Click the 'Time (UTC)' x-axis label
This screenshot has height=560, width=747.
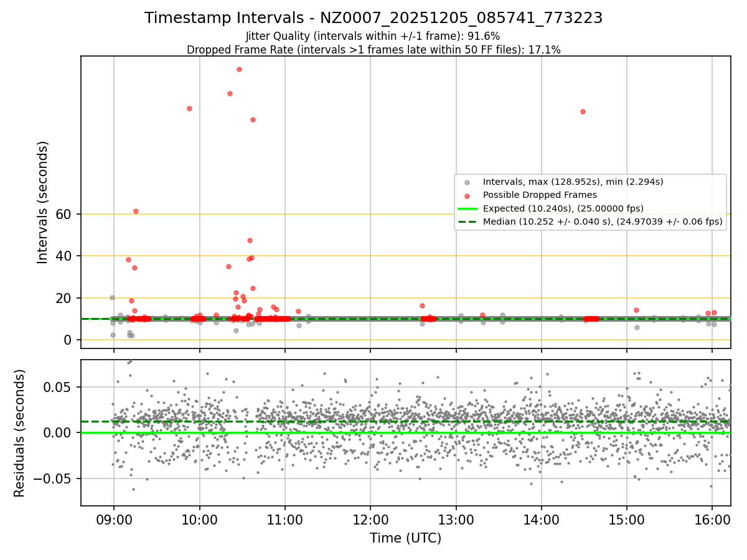tap(405, 538)
